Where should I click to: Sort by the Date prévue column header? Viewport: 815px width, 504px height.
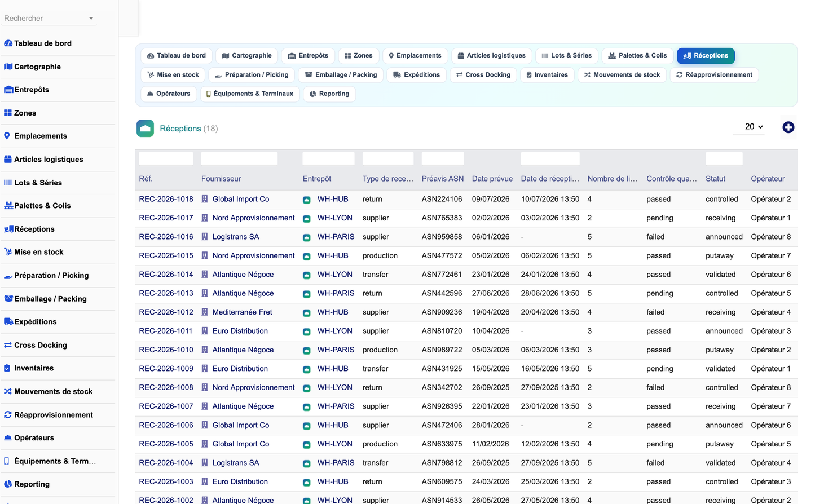click(x=492, y=179)
